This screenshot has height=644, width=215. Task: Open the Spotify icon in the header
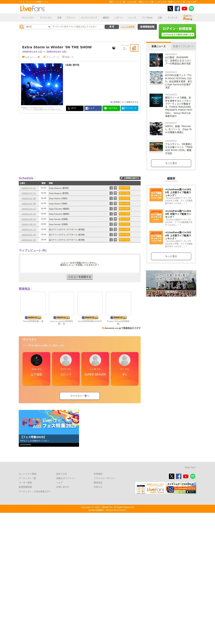191,9
